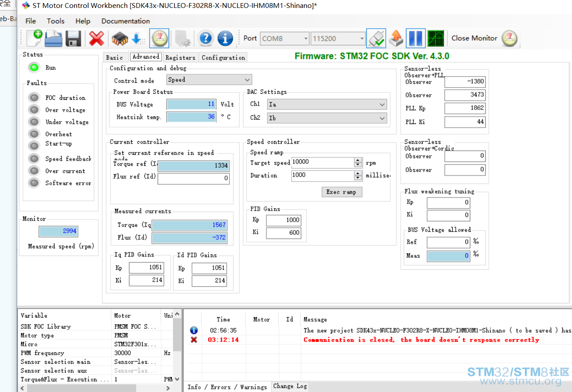The image size is (572, 392).
Task: Select the Info / Errors / Warnings tab
Action: [x=227, y=387]
